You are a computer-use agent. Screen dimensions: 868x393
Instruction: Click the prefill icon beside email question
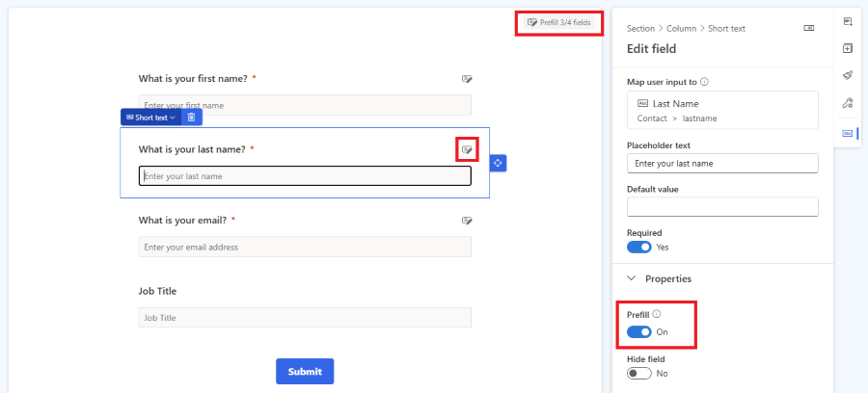click(x=467, y=221)
